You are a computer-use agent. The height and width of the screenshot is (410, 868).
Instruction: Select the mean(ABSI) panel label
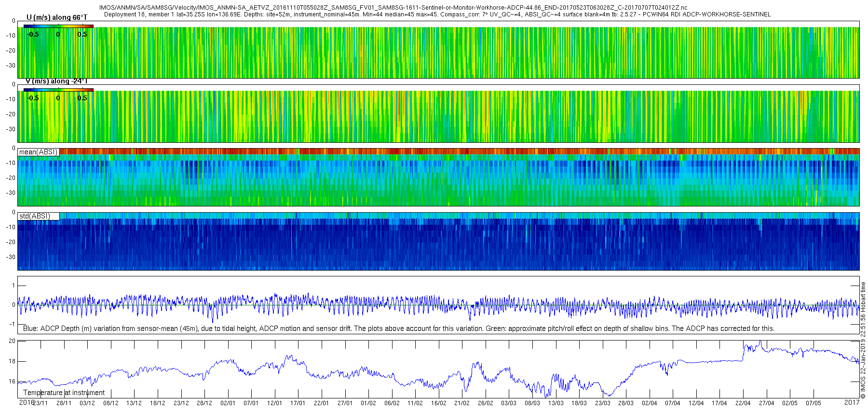pos(39,152)
